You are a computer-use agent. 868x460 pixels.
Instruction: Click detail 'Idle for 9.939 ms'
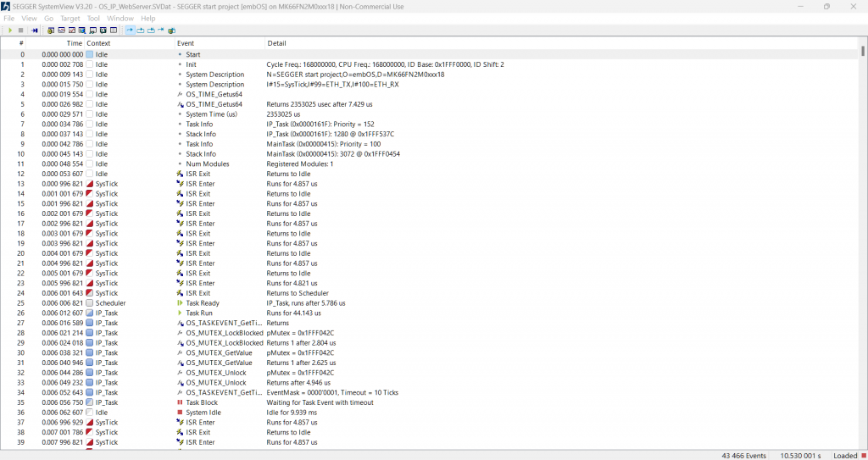click(x=292, y=413)
